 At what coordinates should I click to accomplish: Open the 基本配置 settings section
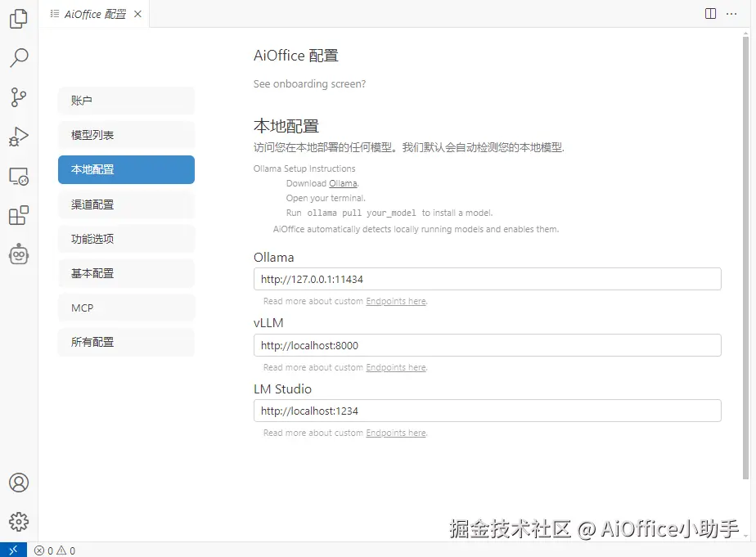tap(126, 274)
